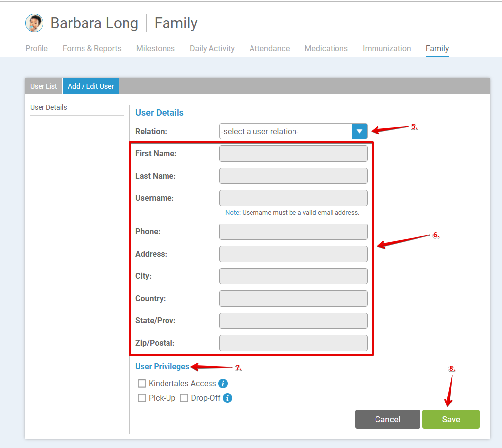
Task: Click Barbara Long's profile photo
Action: (34, 23)
